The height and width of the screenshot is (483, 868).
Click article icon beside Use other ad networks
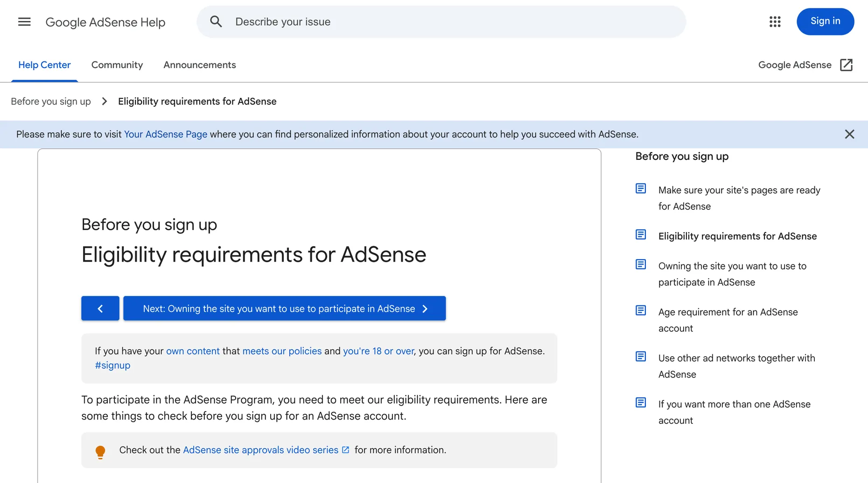coord(641,357)
